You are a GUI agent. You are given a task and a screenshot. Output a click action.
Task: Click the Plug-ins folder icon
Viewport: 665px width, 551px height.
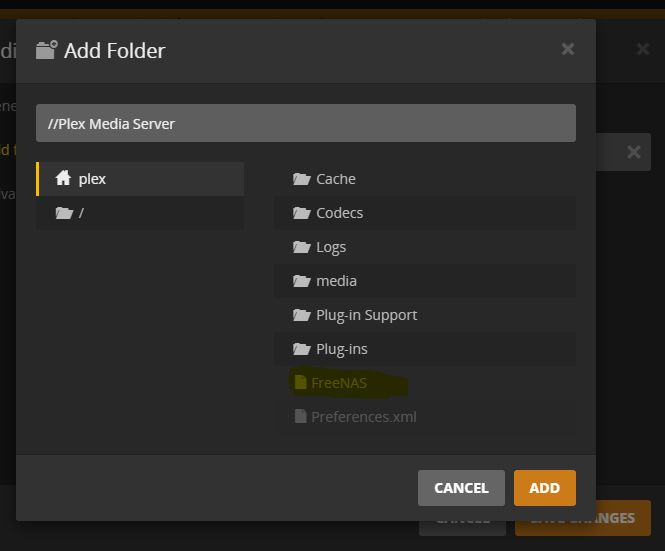pos(302,349)
